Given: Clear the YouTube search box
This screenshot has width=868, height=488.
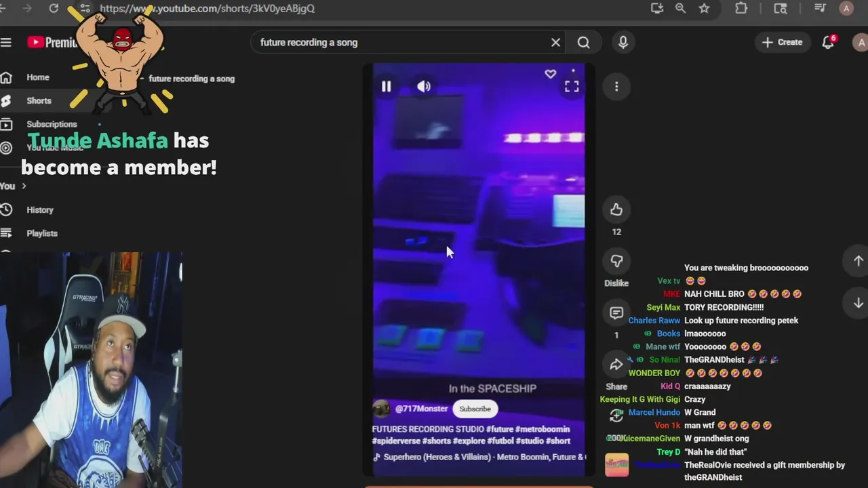Looking at the screenshot, I should tap(555, 42).
